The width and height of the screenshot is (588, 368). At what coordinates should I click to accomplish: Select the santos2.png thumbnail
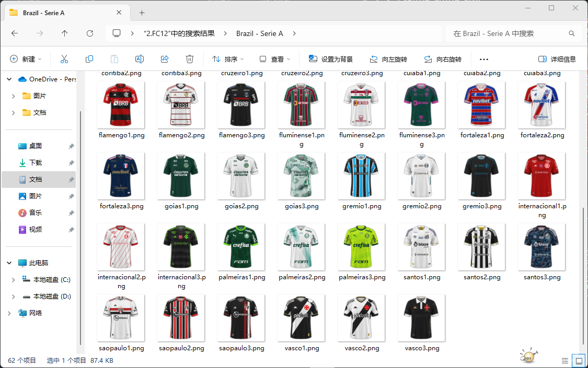point(481,247)
